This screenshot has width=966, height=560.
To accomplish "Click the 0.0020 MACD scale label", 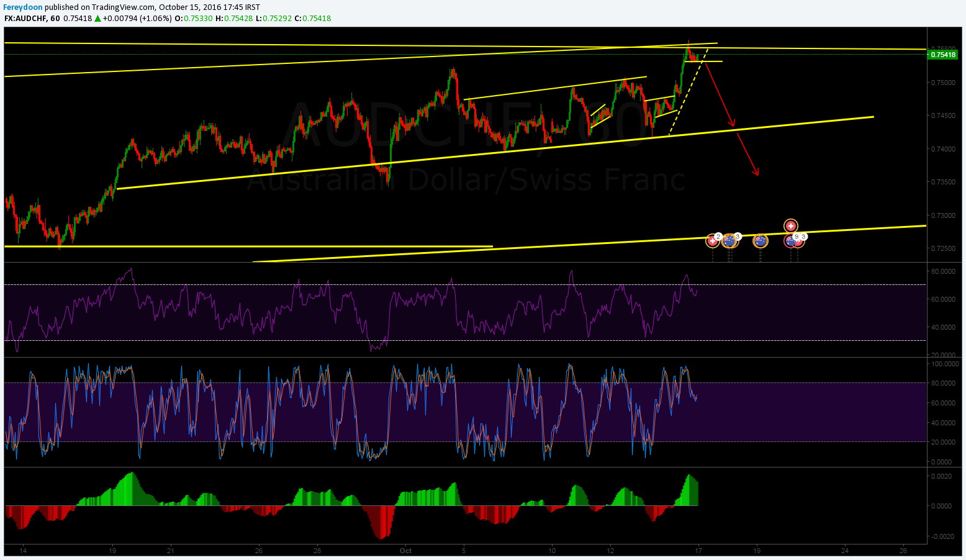I will tap(942, 476).
